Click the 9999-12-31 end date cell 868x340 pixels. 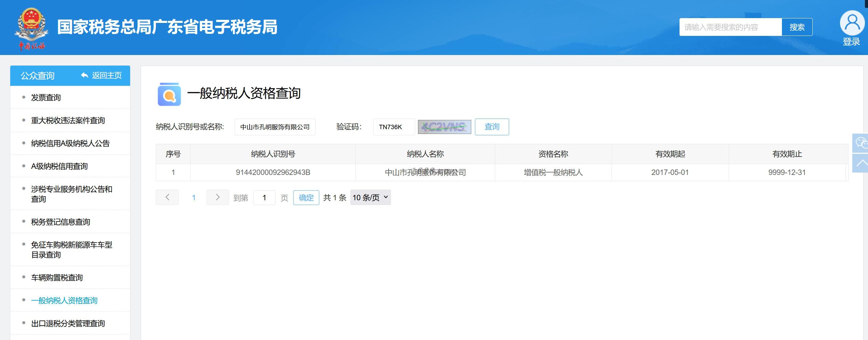click(787, 172)
